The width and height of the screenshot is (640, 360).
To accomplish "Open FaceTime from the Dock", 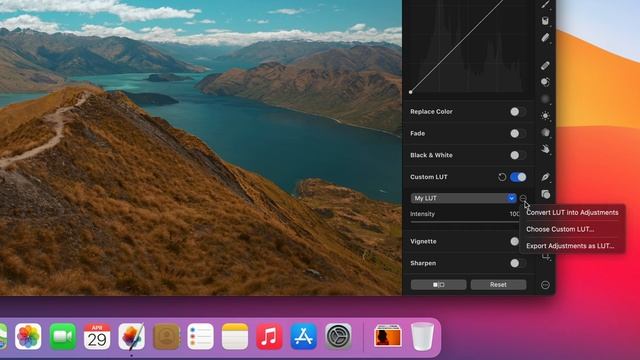I will tap(62, 336).
